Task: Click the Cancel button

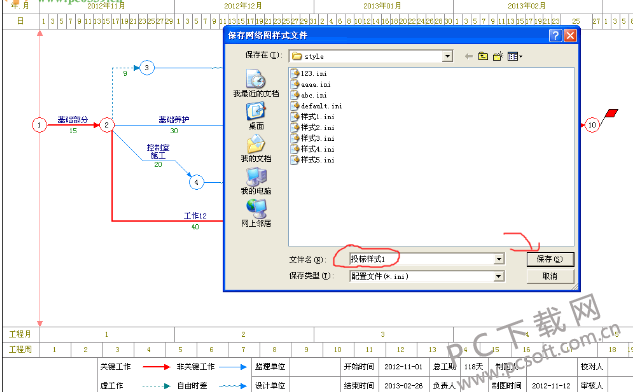Action: [550, 276]
